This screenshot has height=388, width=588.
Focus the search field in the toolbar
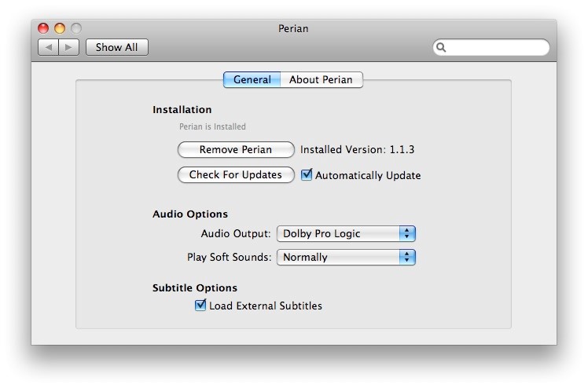click(x=491, y=47)
